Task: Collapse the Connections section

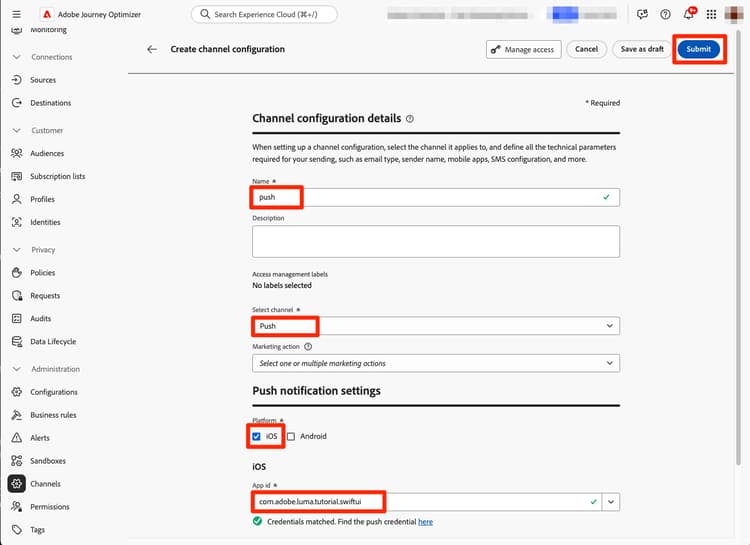Action: coord(17,57)
